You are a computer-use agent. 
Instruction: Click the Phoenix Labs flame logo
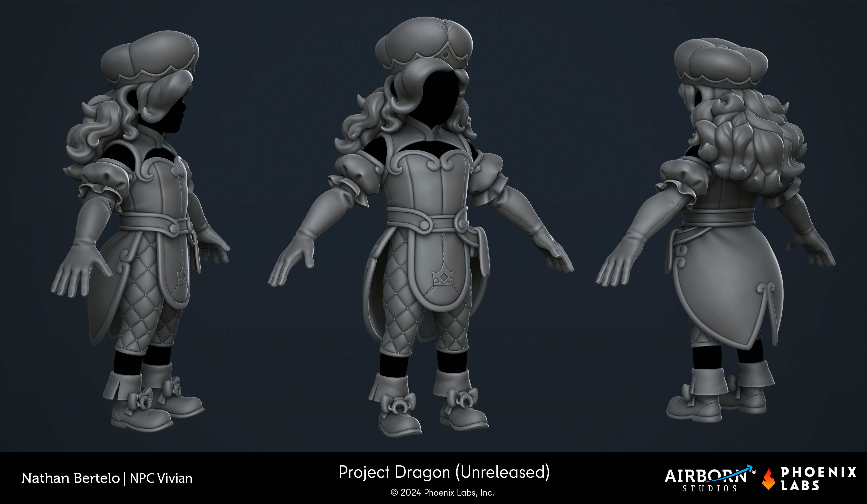click(769, 479)
